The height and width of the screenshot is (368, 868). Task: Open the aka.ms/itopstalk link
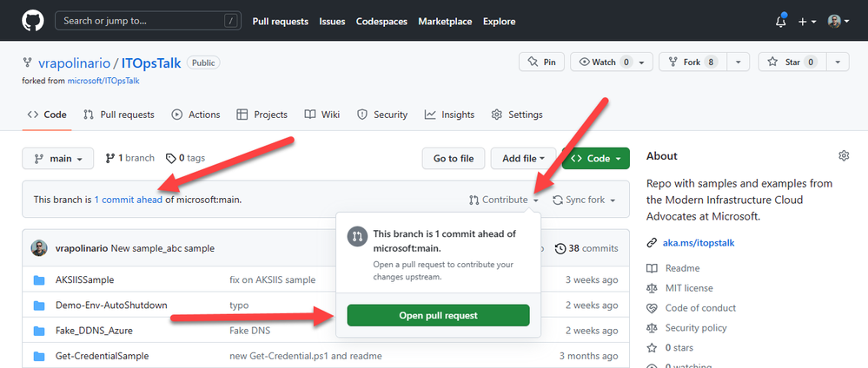tap(699, 243)
